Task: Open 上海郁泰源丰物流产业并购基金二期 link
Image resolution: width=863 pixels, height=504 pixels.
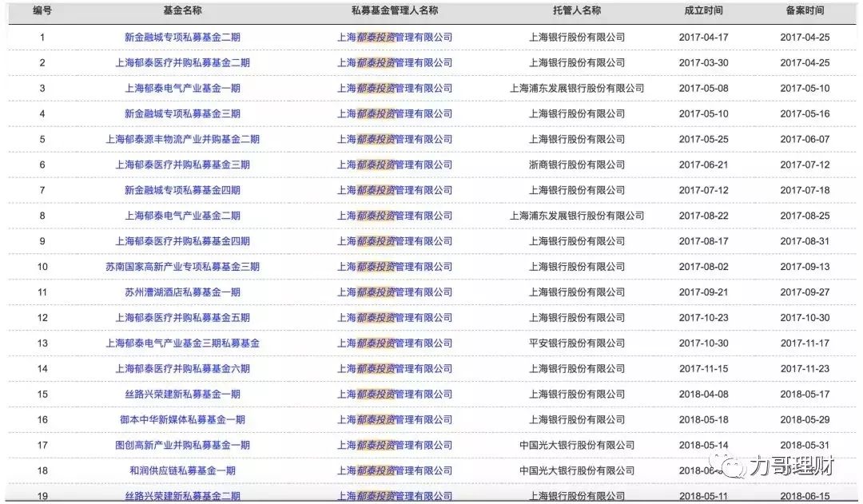Action: (182, 140)
